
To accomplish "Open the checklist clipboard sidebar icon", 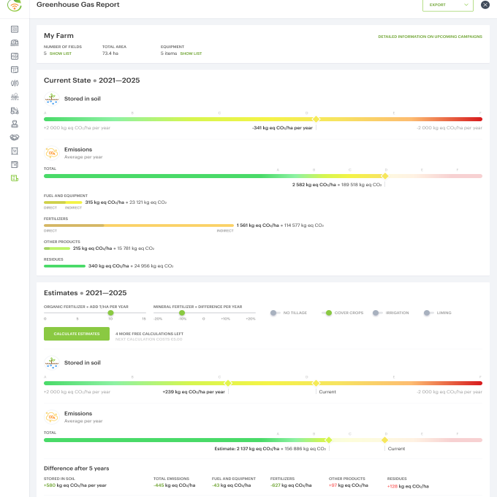I will click(x=15, y=151).
